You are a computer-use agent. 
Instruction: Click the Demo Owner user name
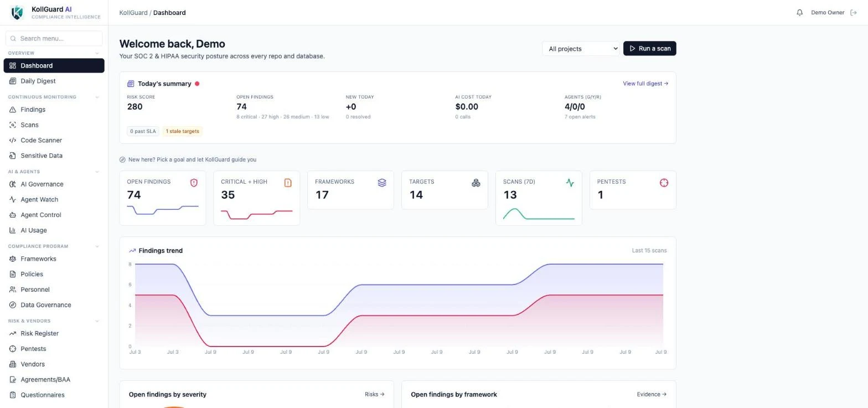828,13
